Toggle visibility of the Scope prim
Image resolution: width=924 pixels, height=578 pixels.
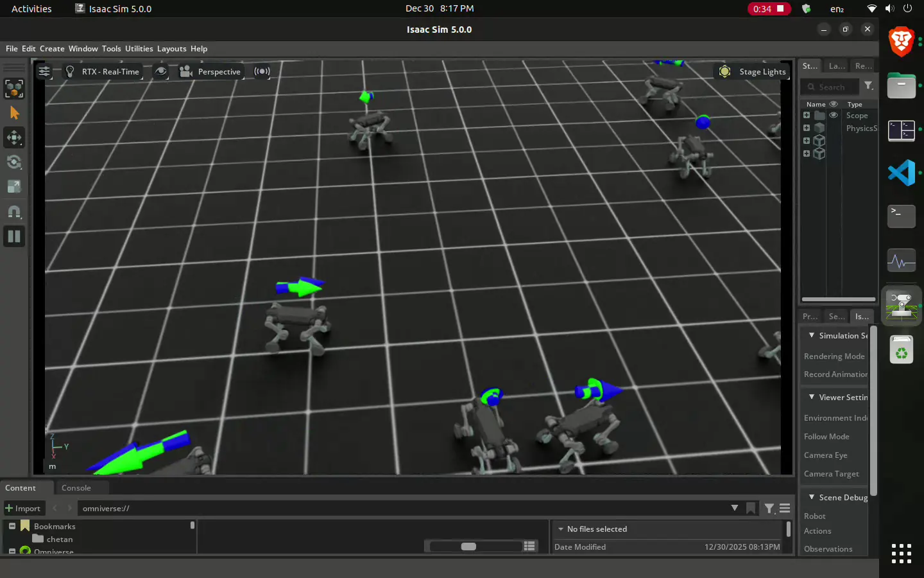click(x=832, y=115)
